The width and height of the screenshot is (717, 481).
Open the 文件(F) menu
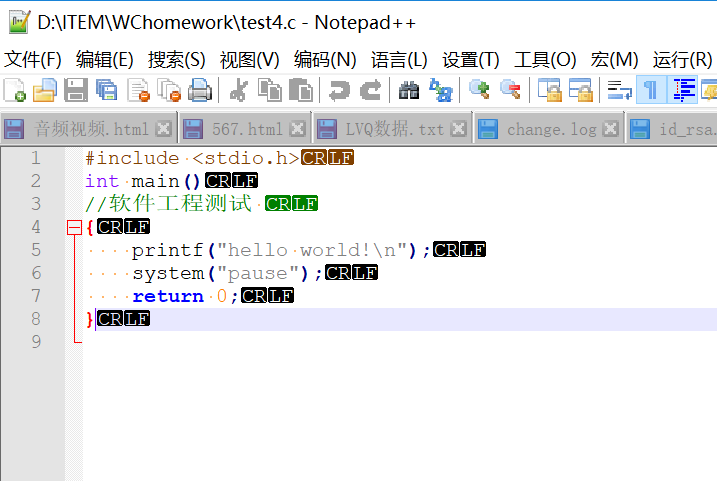(32, 60)
